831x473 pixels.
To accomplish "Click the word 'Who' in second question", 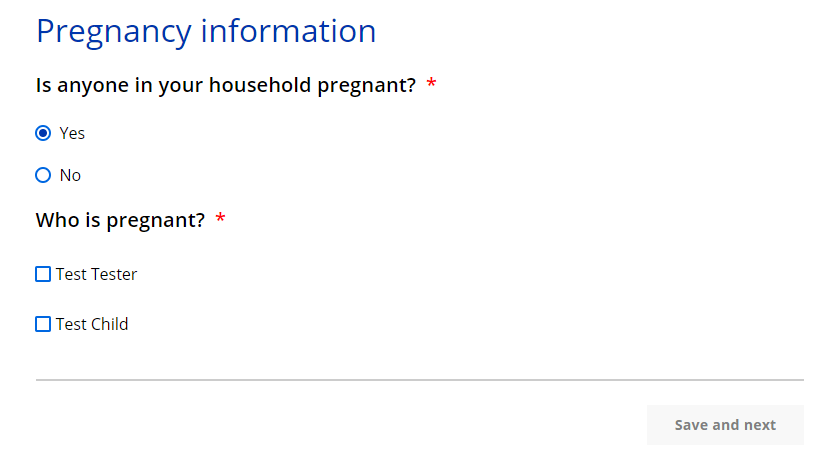I will pos(56,220).
